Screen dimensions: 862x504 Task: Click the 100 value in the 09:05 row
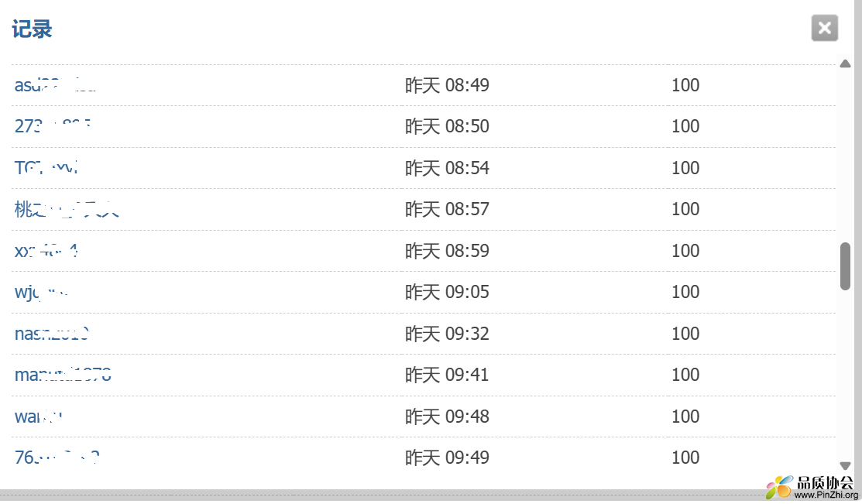click(685, 292)
